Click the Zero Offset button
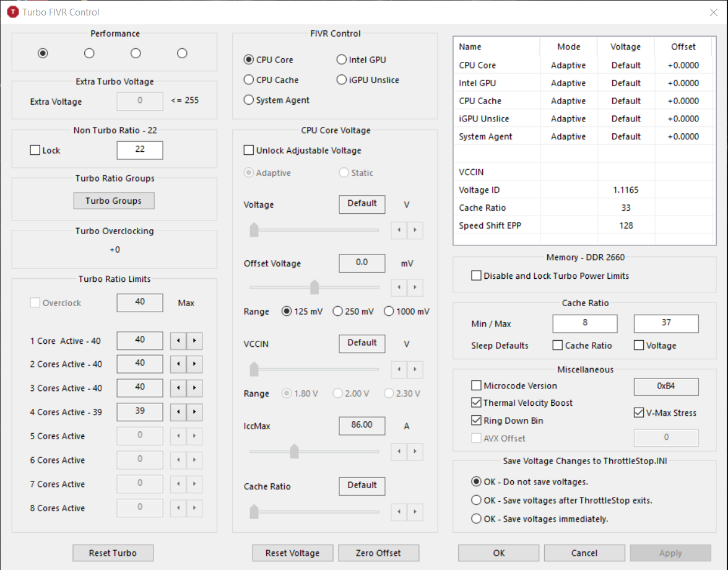Viewport: 728px width, 570px height. point(378,553)
